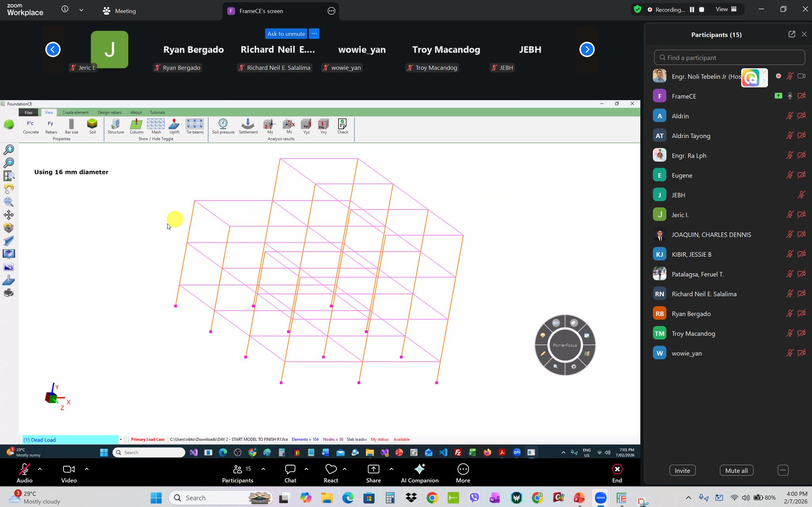The height and width of the screenshot is (507, 812).
Task: Open Concrete F'c properties in FoundationCE
Action: tap(31, 127)
